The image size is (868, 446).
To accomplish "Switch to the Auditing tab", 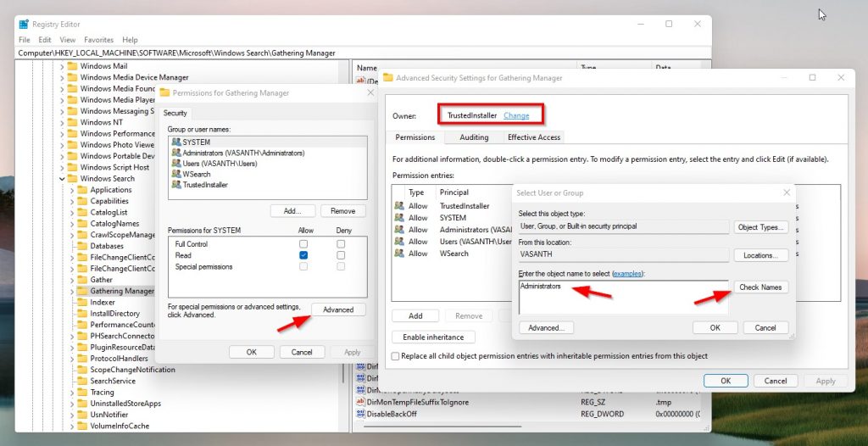I will (x=475, y=137).
